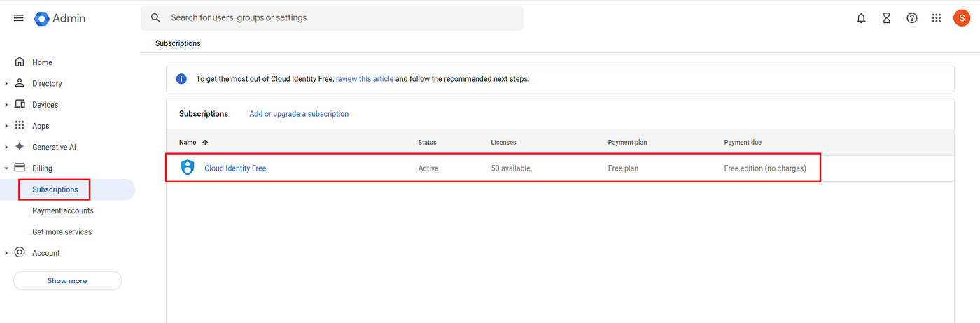Open the Cloud Identity Free subscription
The height and width of the screenshot is (323, 980).
pyautogui.click(x=235, y=168)
